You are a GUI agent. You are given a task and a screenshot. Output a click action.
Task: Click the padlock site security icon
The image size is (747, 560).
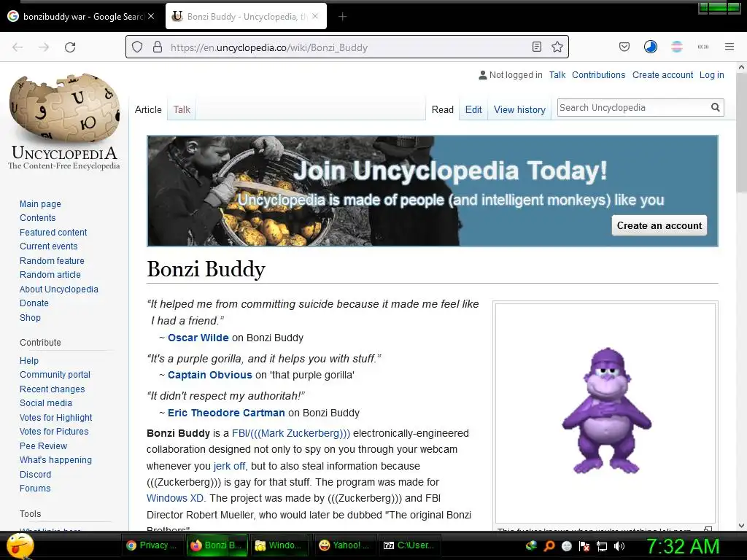[158, 47]
